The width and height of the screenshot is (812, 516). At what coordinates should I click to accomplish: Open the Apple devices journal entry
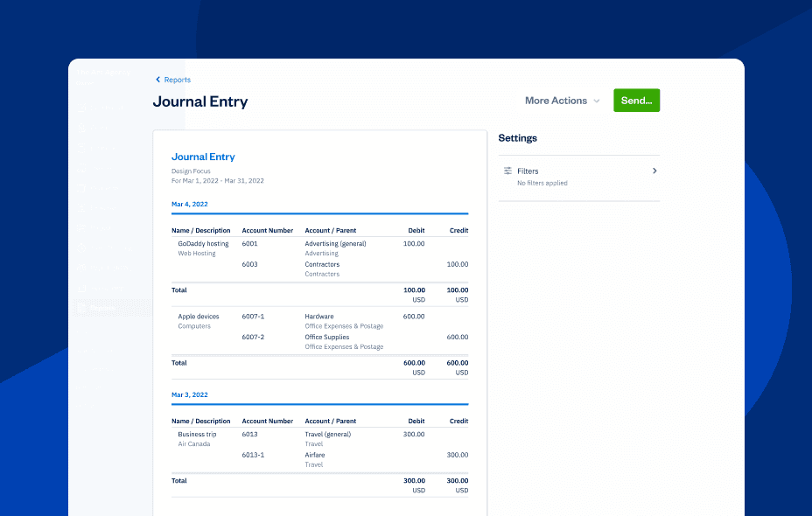(199, 317)
